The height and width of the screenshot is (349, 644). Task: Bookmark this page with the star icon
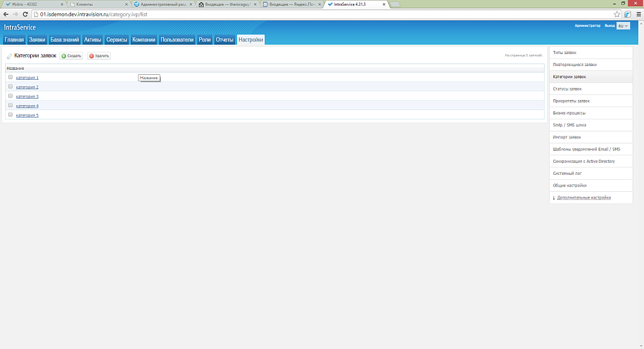[617, 14]
